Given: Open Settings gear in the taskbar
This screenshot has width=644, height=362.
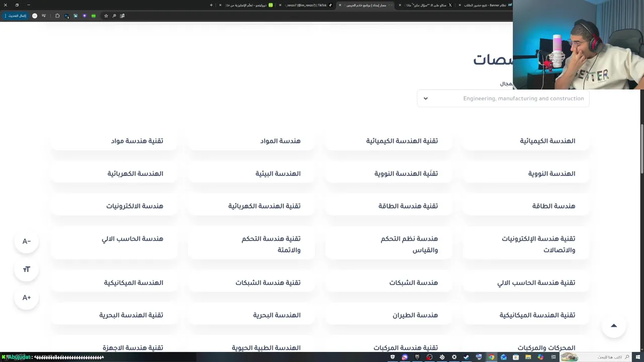Looking at the screenshot, I should tap(454, 357).
